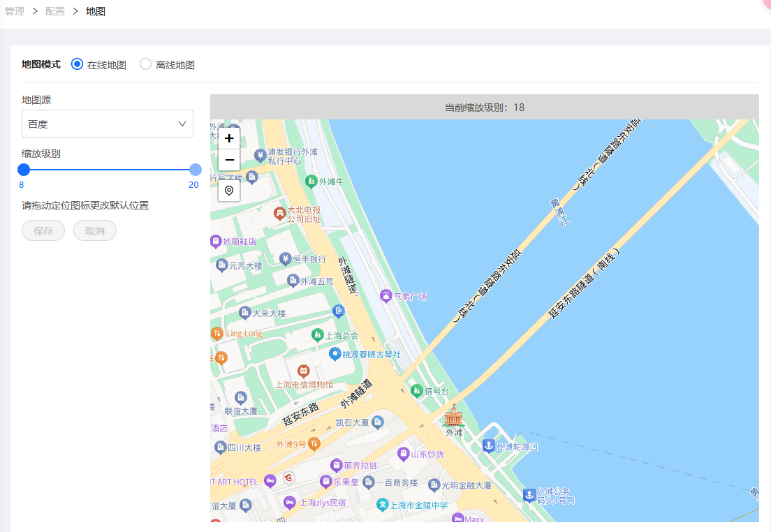Click the 上海总会 green marker
Screen dimensions: 771x532
click(x=318, y=335)
